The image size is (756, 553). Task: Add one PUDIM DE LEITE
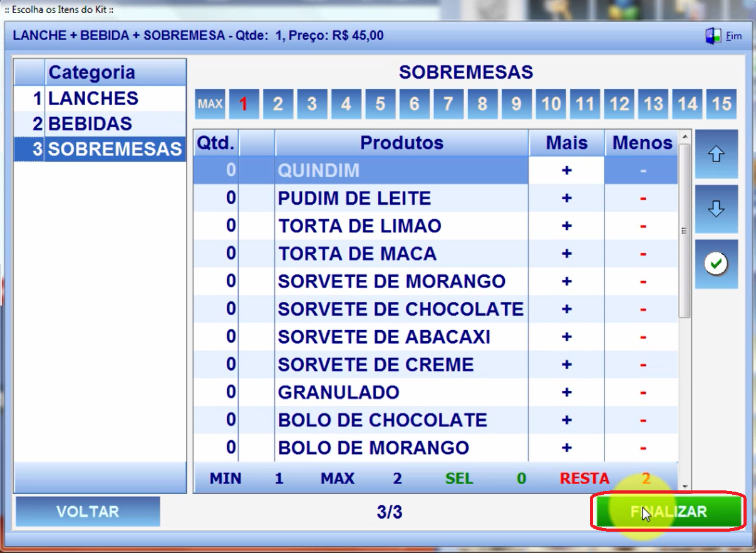567,199
